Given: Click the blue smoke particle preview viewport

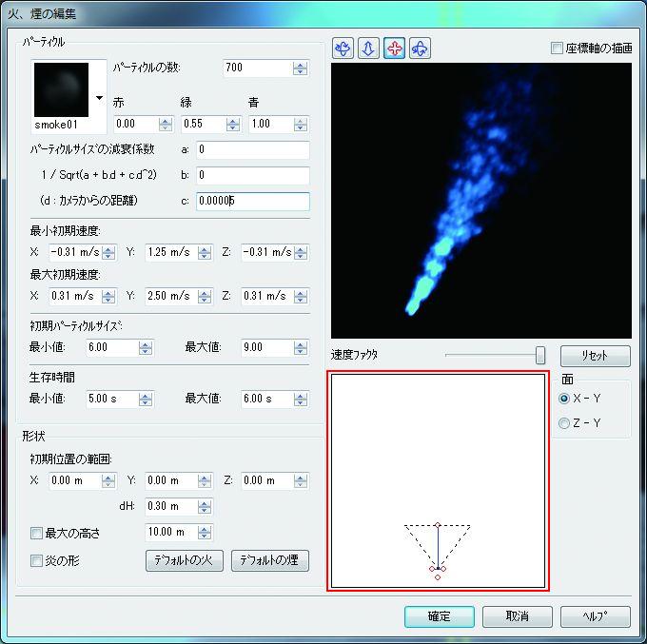Looking at the screenshot, I should point(481,201).
